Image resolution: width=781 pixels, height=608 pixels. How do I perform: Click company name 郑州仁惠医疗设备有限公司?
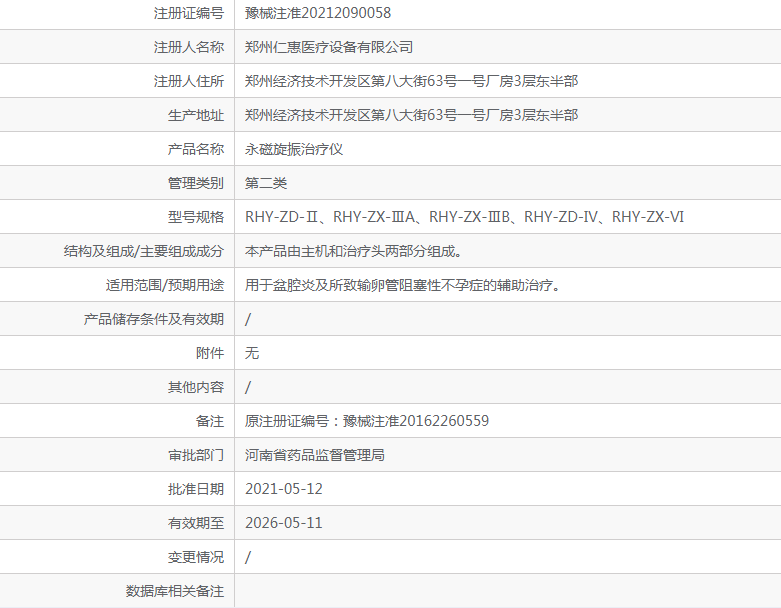(329, 47)
